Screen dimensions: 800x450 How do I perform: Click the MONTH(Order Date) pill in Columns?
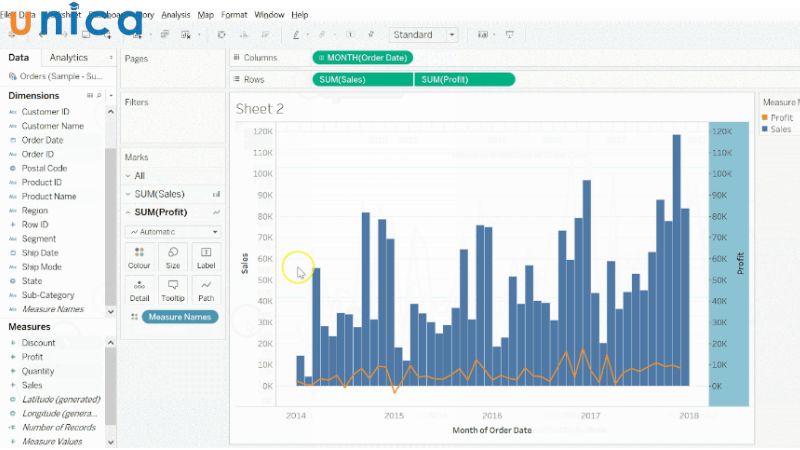362,58
